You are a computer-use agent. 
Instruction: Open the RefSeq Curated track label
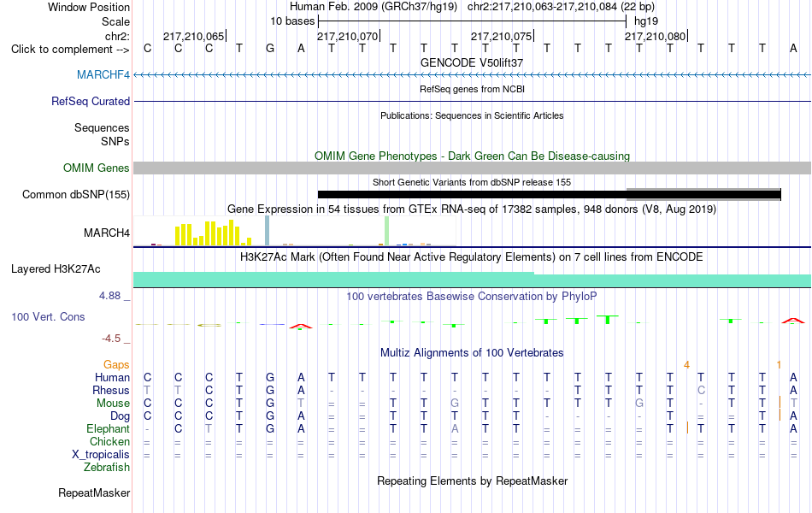click(90, 101)
